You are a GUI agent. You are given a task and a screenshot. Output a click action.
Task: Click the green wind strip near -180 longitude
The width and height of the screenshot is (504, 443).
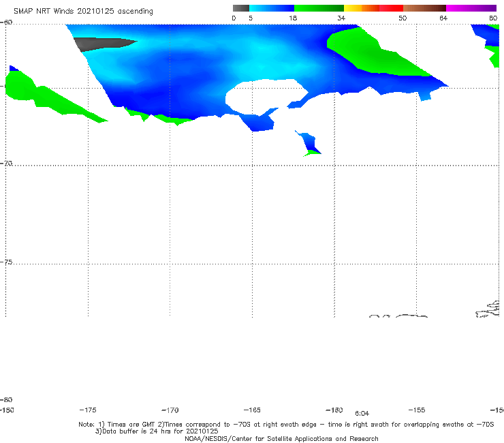coord(48,97)
